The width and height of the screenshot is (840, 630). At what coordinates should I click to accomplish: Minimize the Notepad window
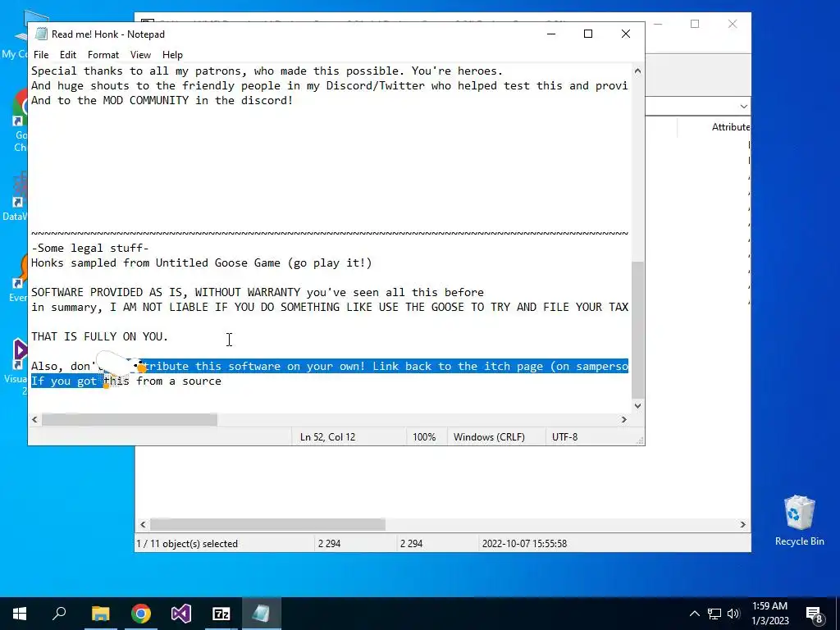click(x=550, y=34)
